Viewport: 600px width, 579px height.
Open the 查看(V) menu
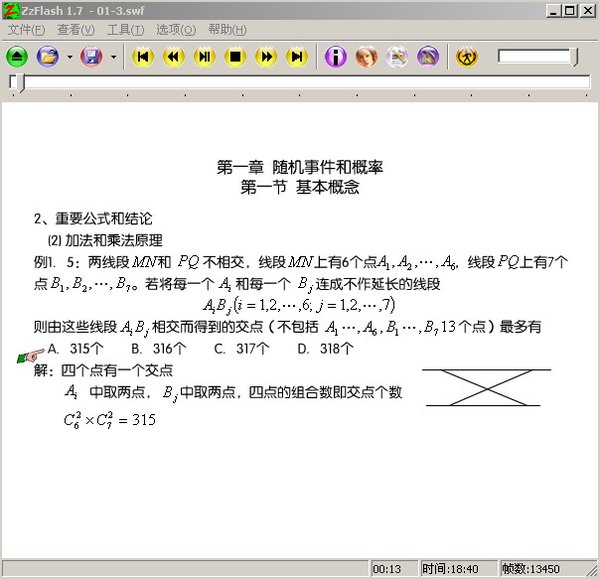76,29
